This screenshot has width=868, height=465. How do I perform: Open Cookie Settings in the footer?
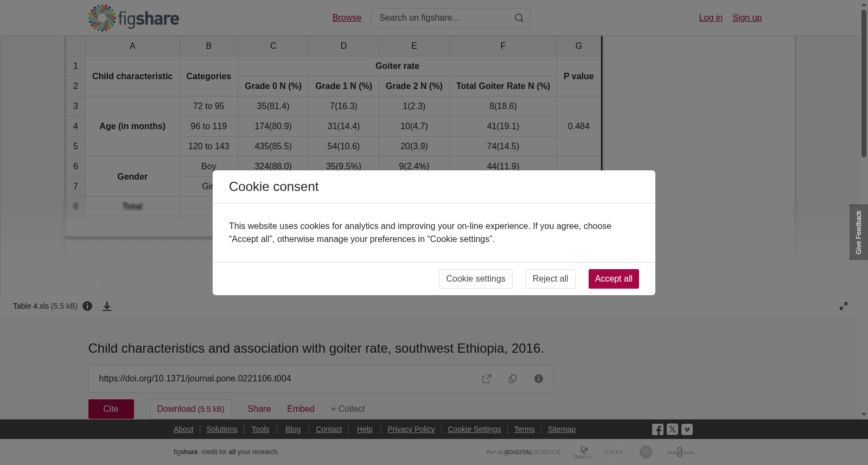point(474,429)
